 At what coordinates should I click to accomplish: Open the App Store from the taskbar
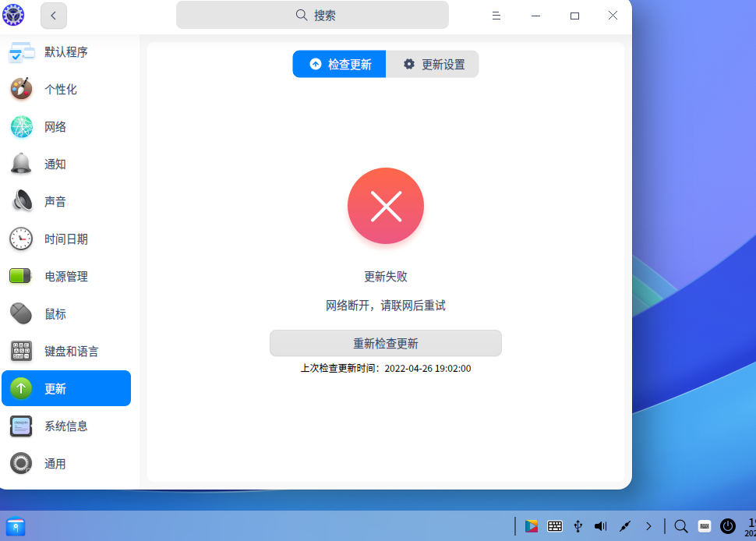pyautogui.click(x=531, y=526)
